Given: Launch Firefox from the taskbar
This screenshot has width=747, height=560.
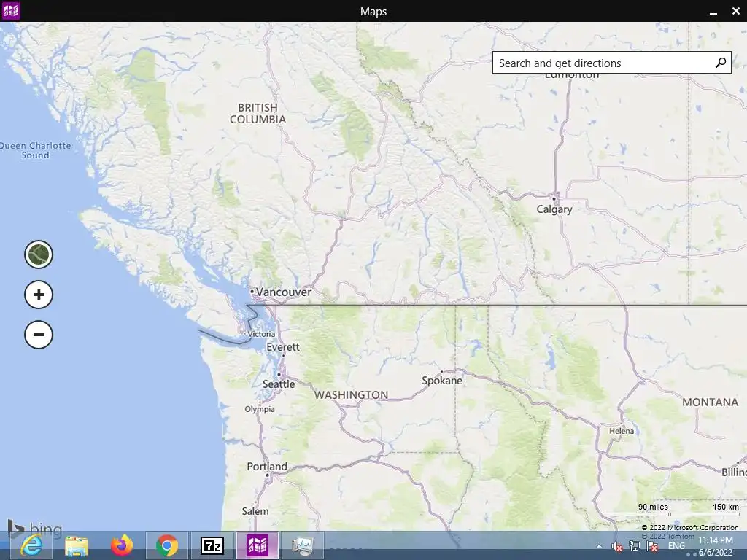Looking at the screenshot, I should pyautogui.click(x=122, y=545).
